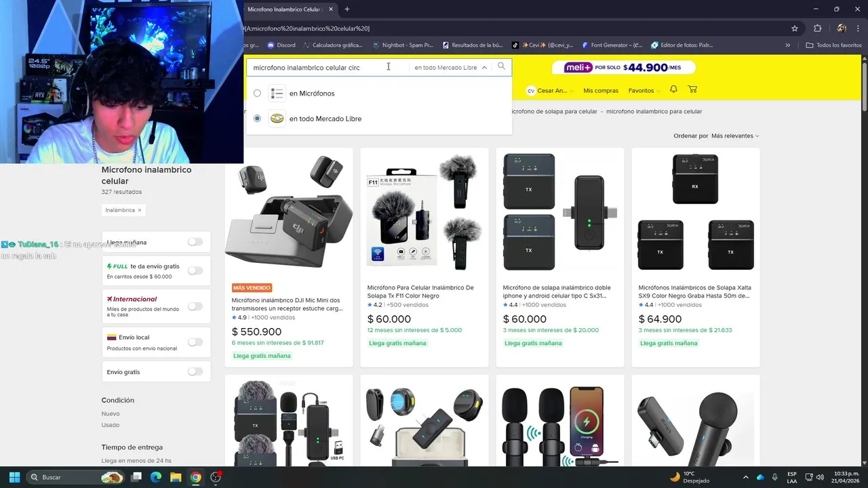Open File Explorer from the taskbar

click(176, 477)
